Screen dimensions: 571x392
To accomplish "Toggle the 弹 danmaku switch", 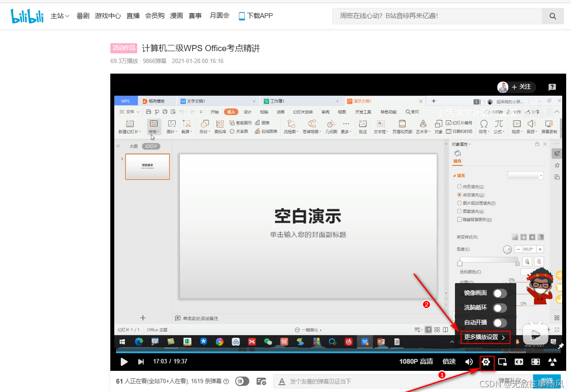I will click(242, 381).
